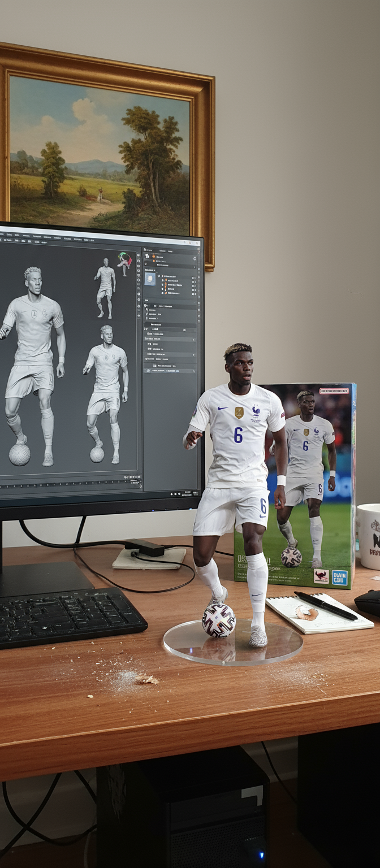This screenshot has height=868, width=380.
Task: Click the colored orientation gizmo in the viewport corner
Action: (x=124, y=260)
